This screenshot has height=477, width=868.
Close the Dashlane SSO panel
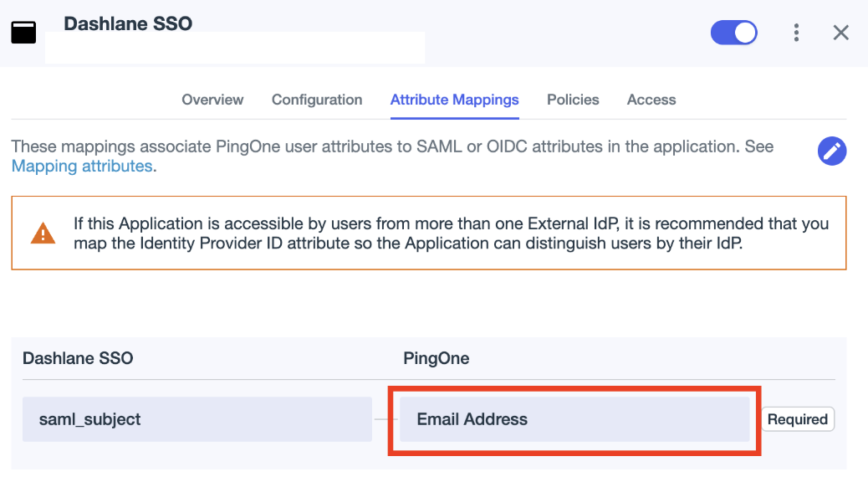[841, 33]
